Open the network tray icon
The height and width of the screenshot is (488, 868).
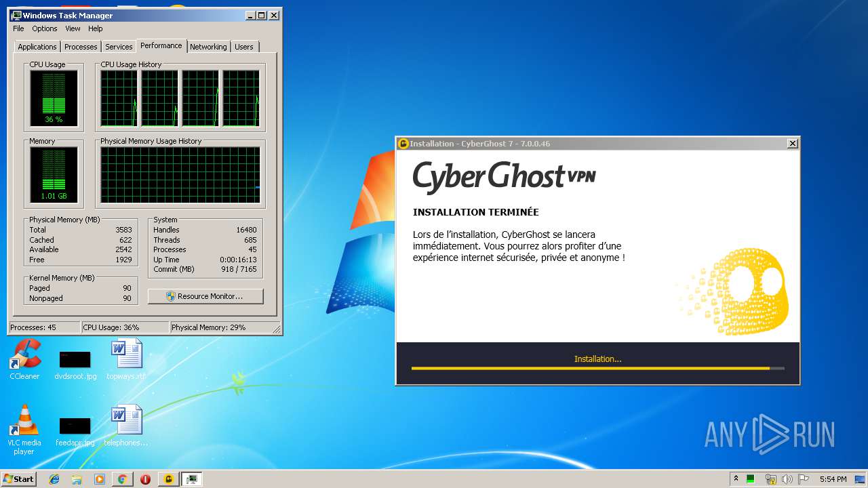770,479
